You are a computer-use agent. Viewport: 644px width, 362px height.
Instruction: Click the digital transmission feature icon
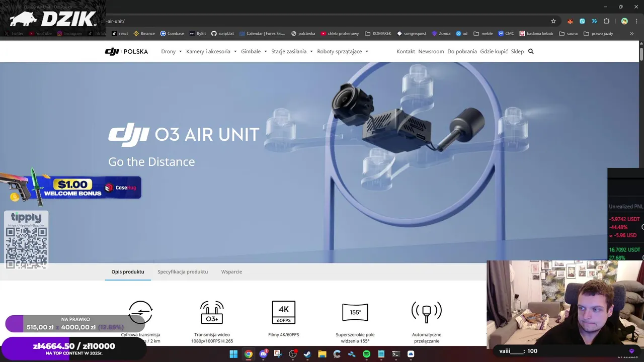[140, 312]
